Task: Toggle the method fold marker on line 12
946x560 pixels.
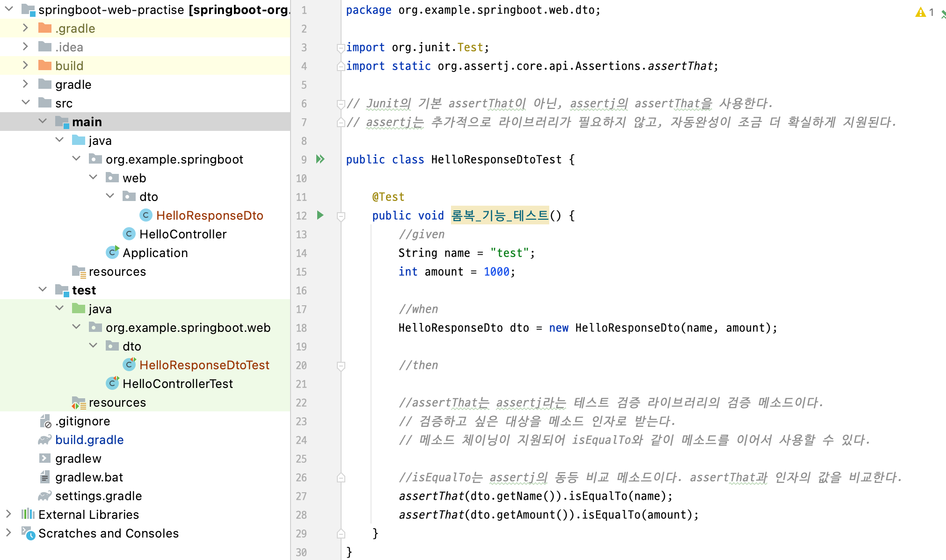Action: pos(341,216)
